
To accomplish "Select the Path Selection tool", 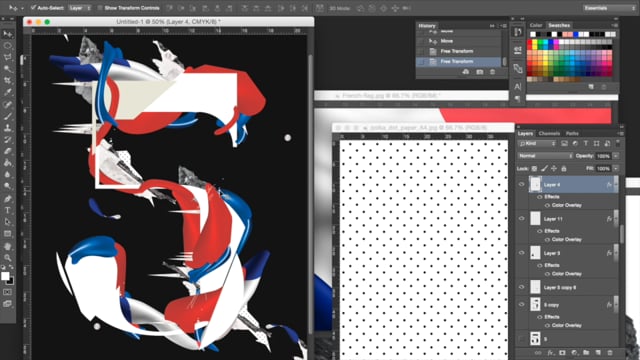I will point(7,222).
